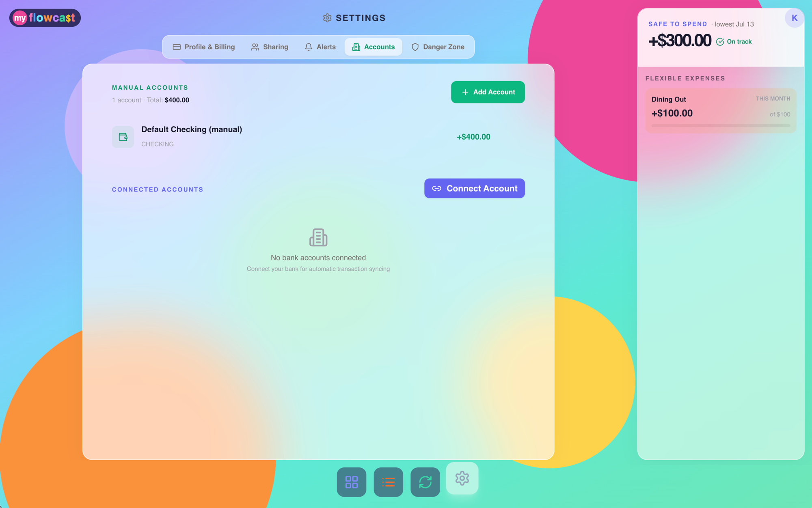Viewport: 812px width, 508px height.
Task: Click the On track checkmark icon
Action: (720, 42)
